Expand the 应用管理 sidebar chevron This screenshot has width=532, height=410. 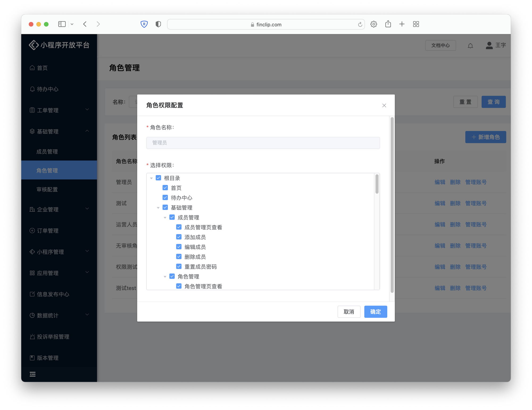87,272
